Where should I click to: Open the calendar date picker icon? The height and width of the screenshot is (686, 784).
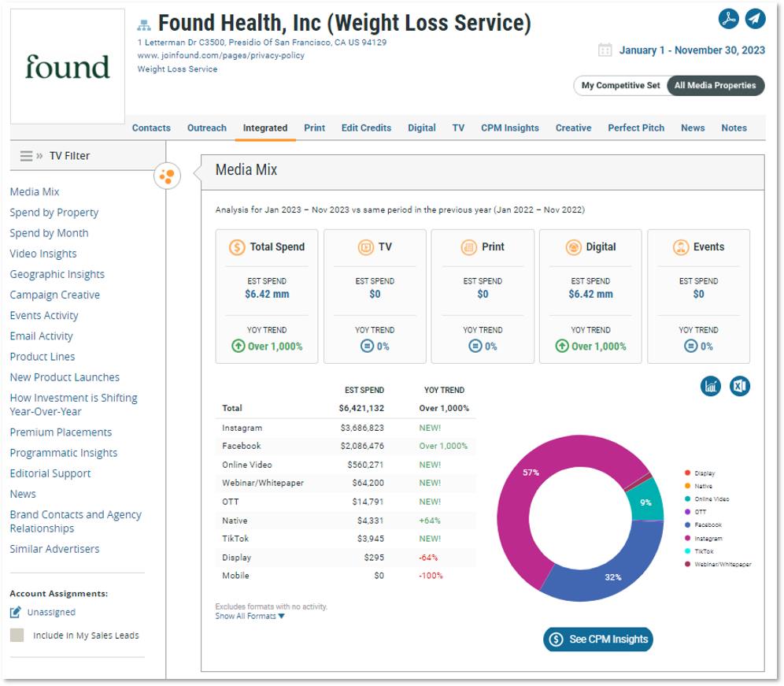click(605, 50)
